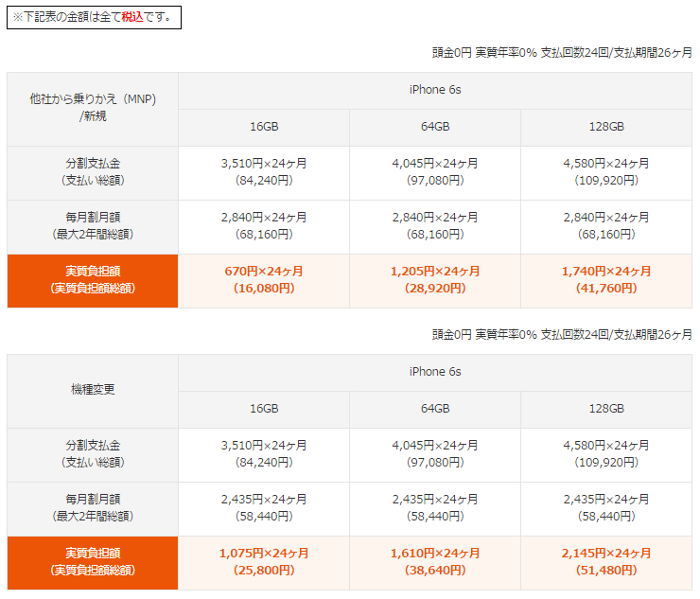Image resolution: width=700 pixels, height=599 pixels.
Task: Click the 毎月割月額 row label in 機種変更 table
Action: click(93, 509)
